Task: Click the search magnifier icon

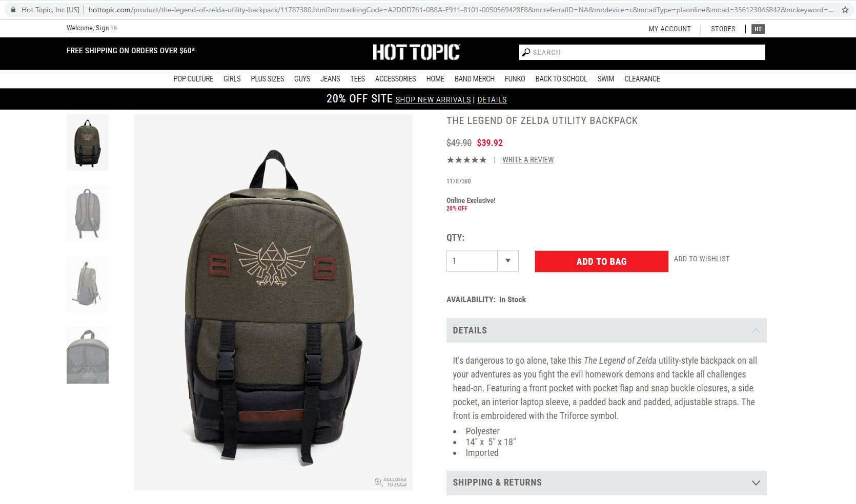Action: click(525, 52)
